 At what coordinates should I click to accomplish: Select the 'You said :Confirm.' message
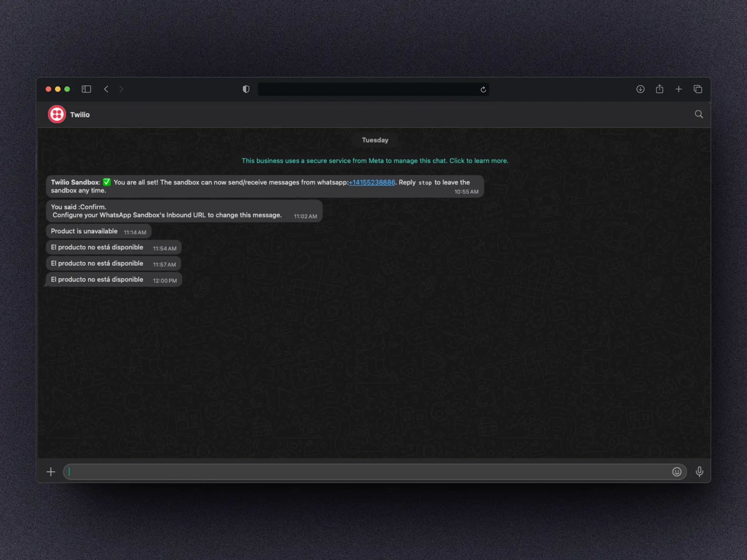click(x=184, y=211)
